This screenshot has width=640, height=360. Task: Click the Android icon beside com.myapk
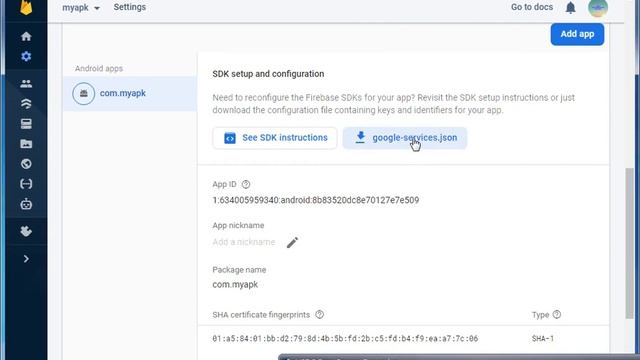pos(84,93)
